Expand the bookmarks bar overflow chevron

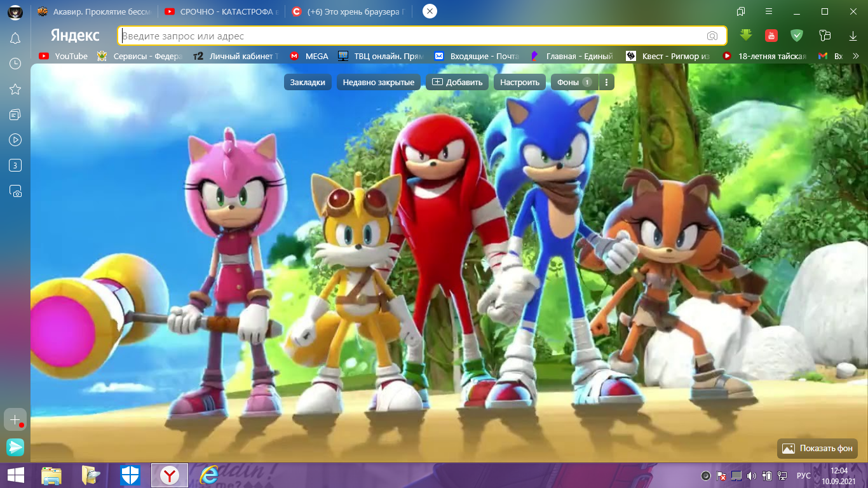coord(857,56)
